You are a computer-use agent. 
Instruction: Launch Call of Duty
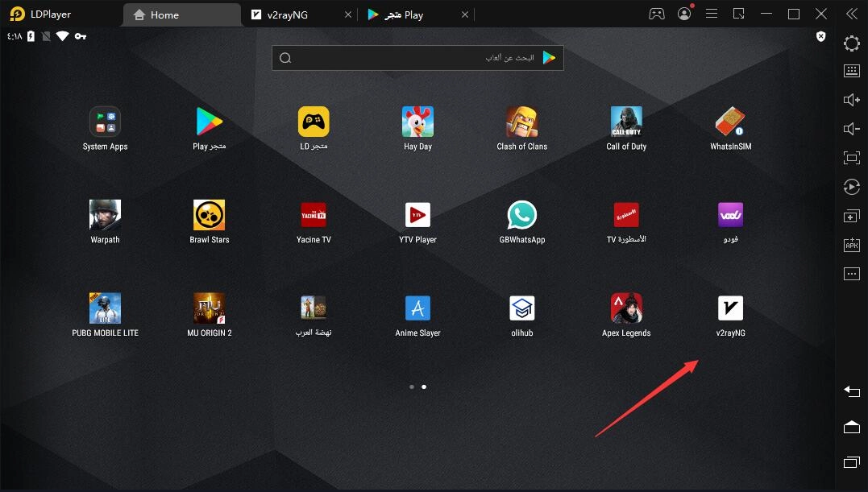(x=626, y=122)
